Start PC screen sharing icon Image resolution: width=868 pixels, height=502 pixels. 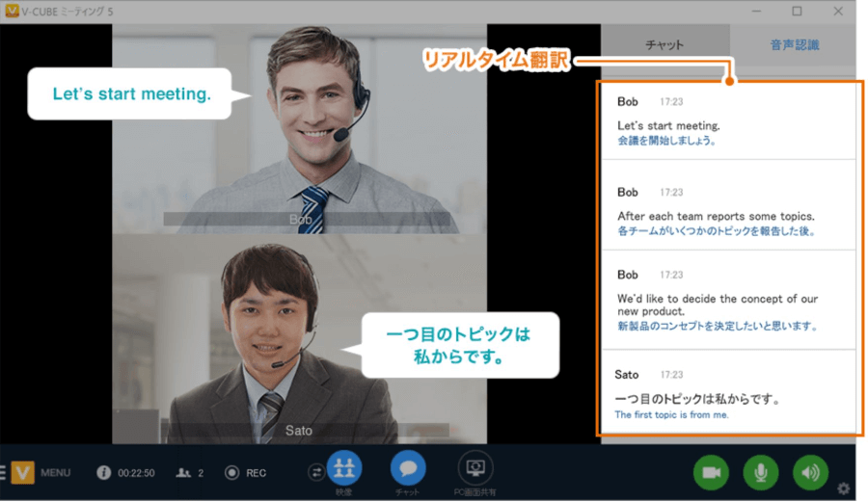(475, 468)
